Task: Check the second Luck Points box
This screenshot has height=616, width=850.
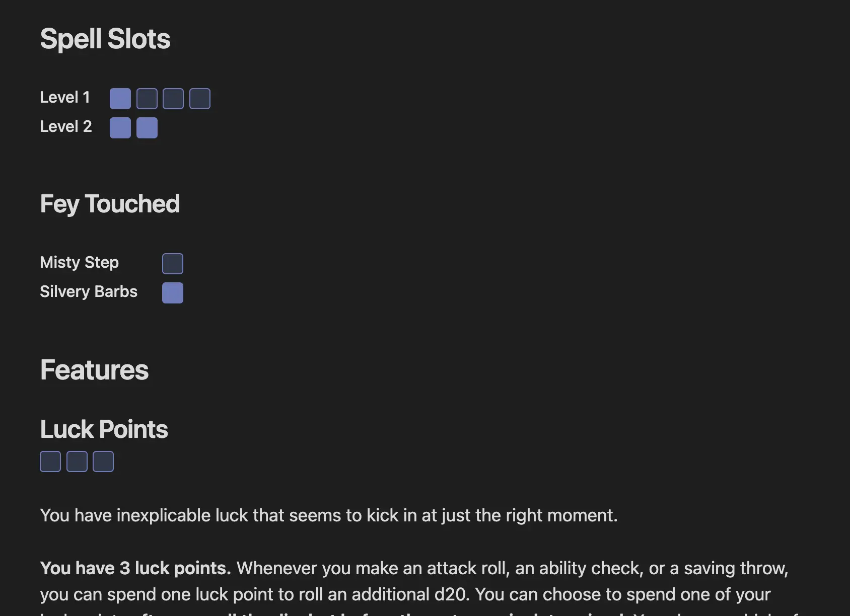Action: pyautogui.click(x=77, y=461)
